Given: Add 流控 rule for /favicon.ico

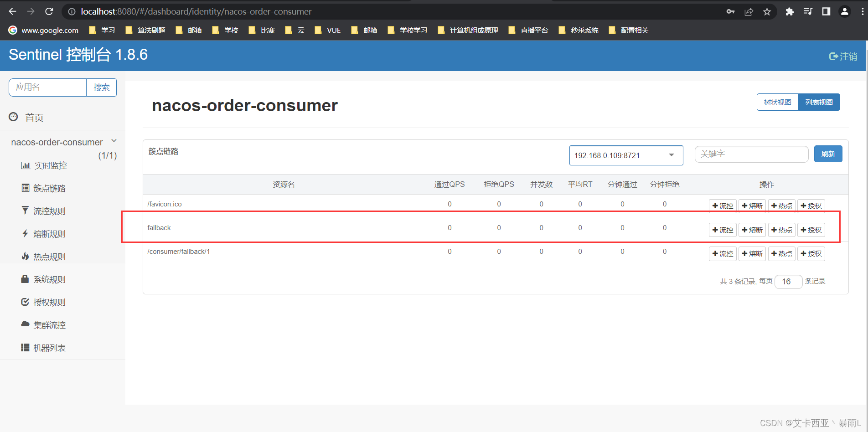Looking at the screenshot, I should click(723, 206).
